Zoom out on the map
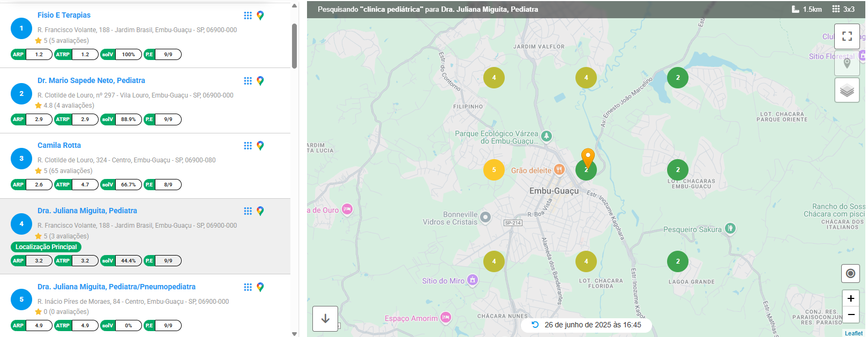This screenshot has width=868, height=337. [x=850, y=314]
